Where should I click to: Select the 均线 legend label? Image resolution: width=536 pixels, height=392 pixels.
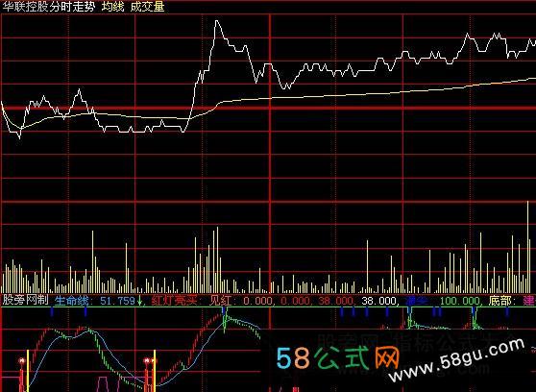[112, 7]
